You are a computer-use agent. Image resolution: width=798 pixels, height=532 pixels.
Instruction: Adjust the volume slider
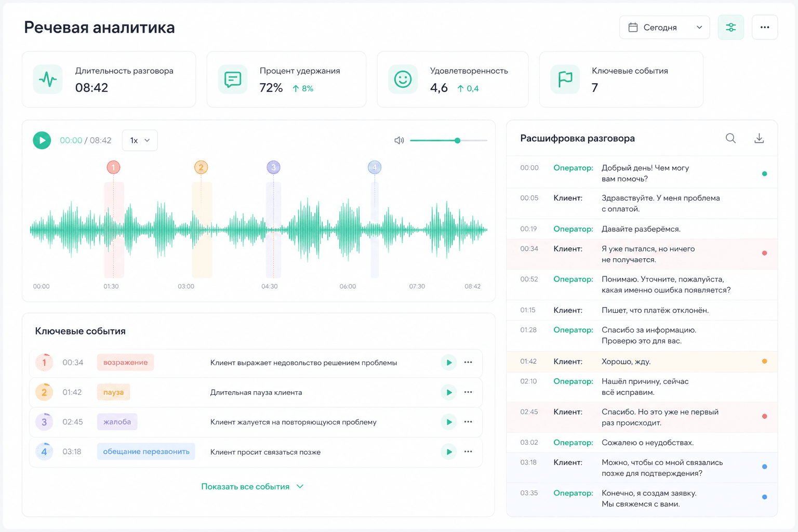click(x=448, y=140)
